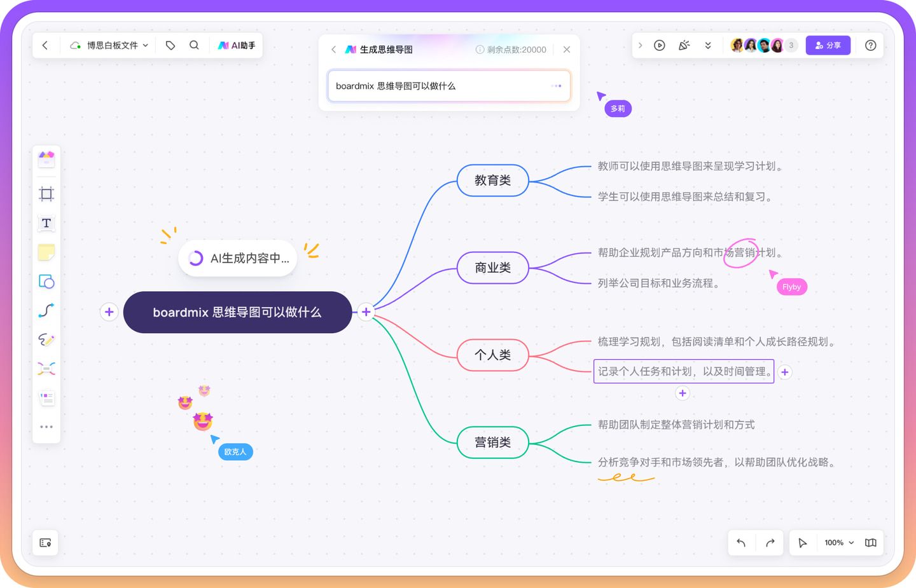Select the Connector line tool
Viewport: 916px width, 588px height.
click(x=46, y=310)
